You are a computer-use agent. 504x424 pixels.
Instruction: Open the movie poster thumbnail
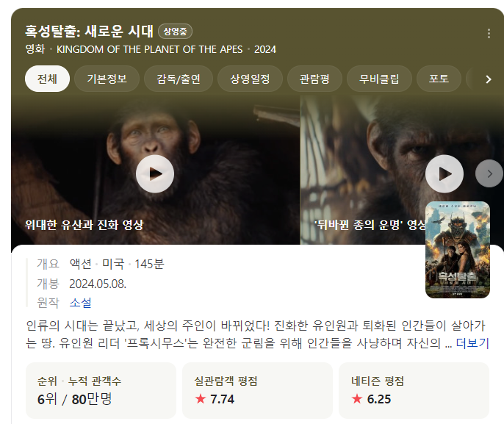click(x=458, y=250)
